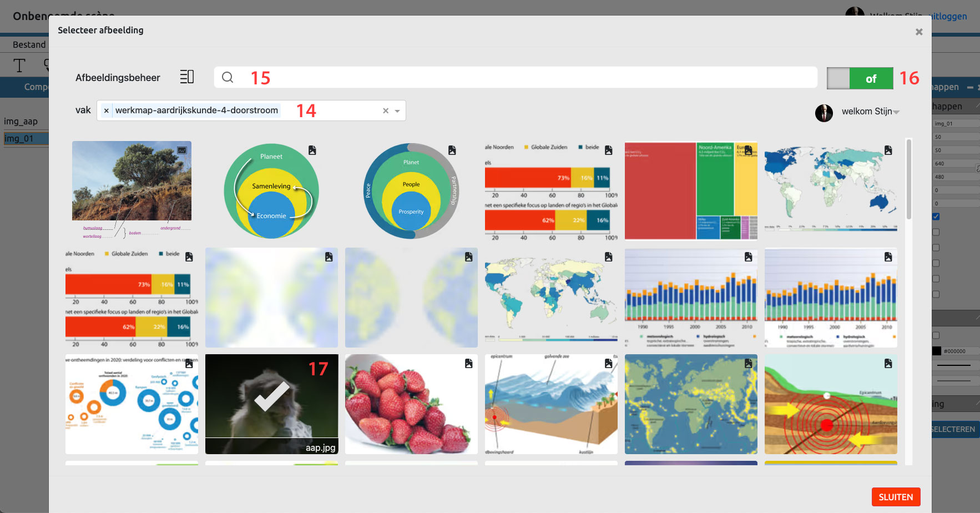Select the checked aap.jpg monkey thumbnail
This screenshot has width=980, height=513.
(271, 404)
